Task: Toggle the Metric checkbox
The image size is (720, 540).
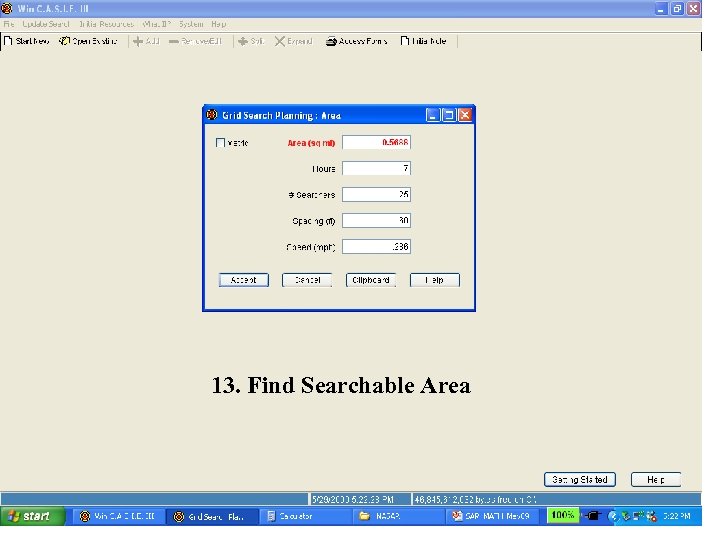Action: (x=220, y=143)
